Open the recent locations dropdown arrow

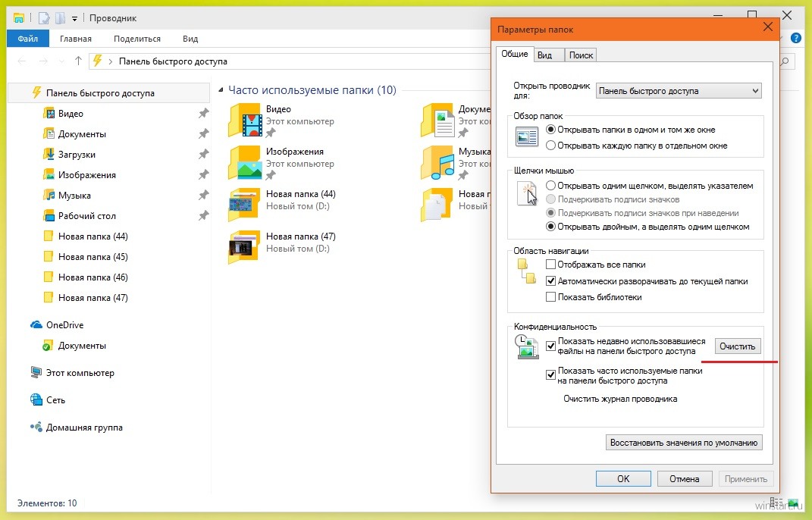coord(61,61)
